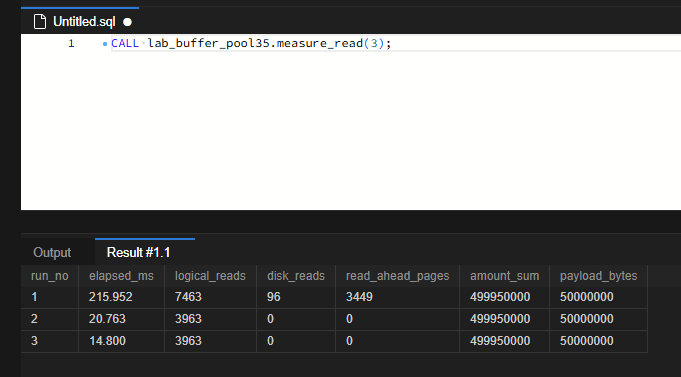Sort by the elapsed_ms column header
Image resolution: width=681 pixels, height=377 pixels.
121,276
